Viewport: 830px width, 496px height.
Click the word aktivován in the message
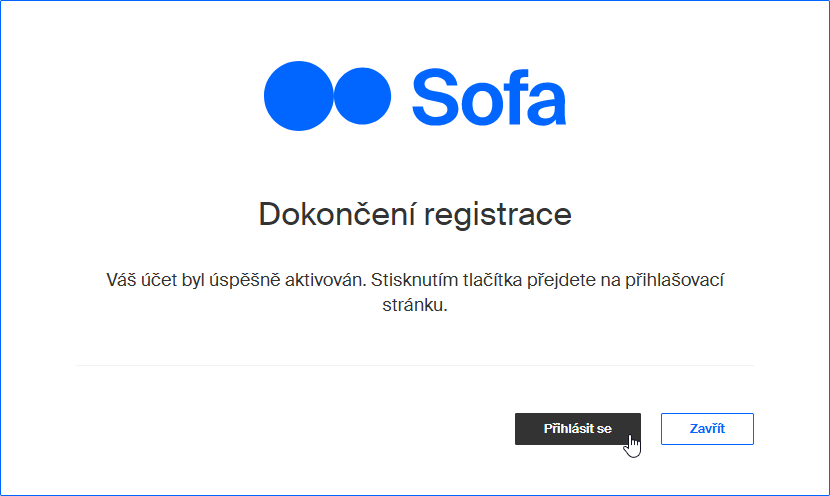[x=326, y=279]
